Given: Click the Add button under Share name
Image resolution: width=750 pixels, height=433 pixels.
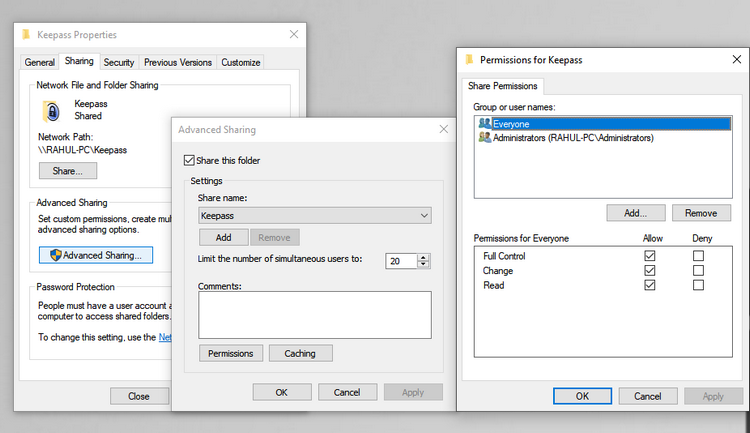Looking at the screenshot, I should (223, 237).
